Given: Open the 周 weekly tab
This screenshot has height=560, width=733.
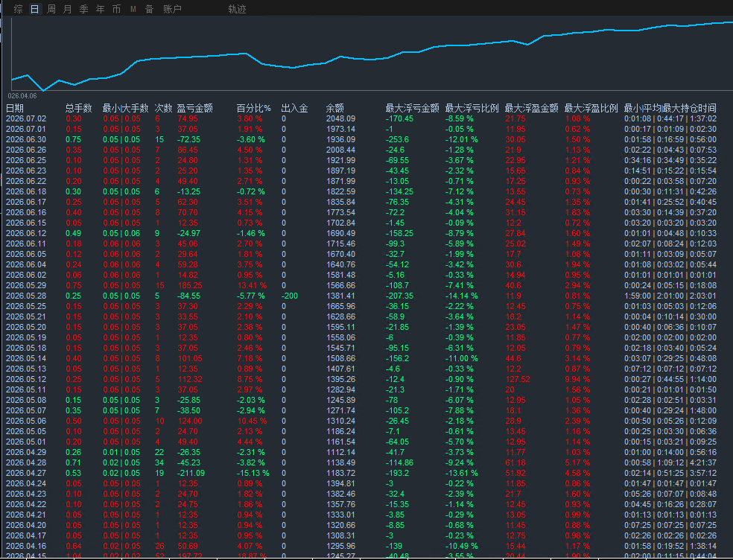Looking at the screenshot, I should pos(51,9).
